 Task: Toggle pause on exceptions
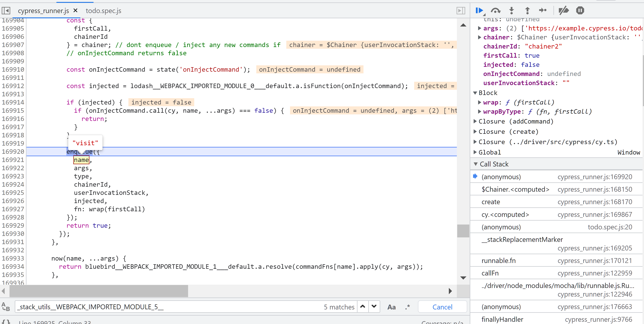(580, 10)
